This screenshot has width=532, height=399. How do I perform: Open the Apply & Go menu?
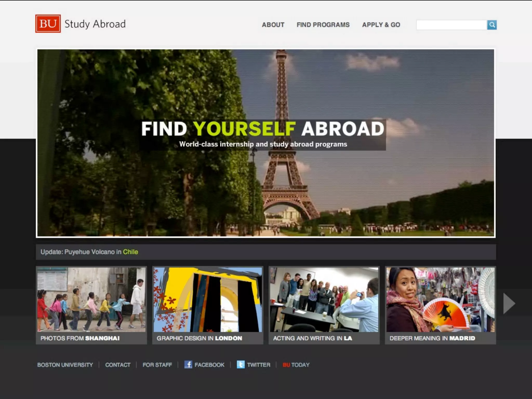pyautogui.click(x=381, y=25)
